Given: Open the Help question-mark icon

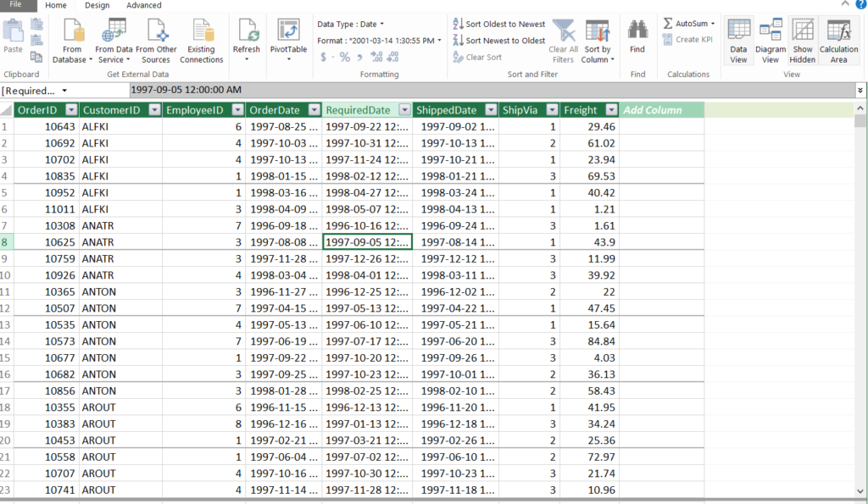Looking at the screenshot, I should tap(861, 4).
